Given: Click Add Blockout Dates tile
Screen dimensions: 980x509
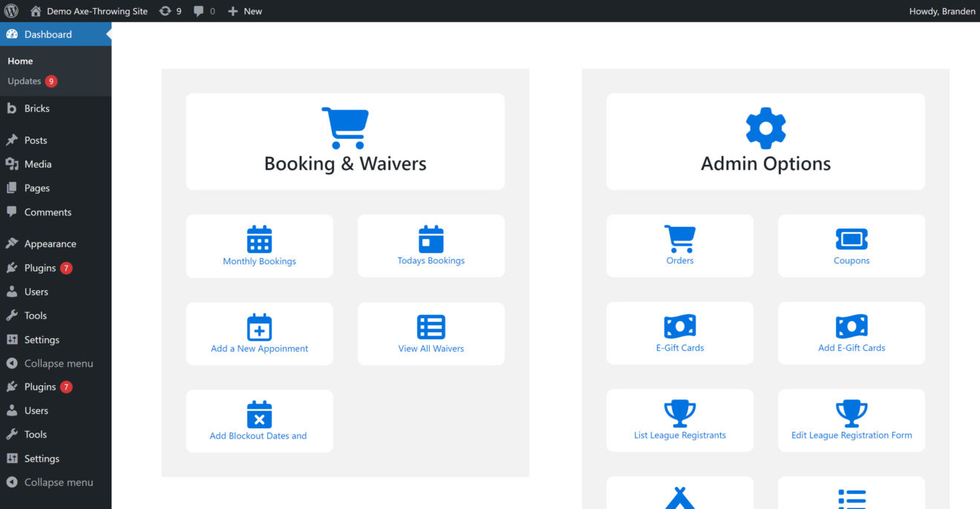Looking at the screenshot, I should pos(259,421).
